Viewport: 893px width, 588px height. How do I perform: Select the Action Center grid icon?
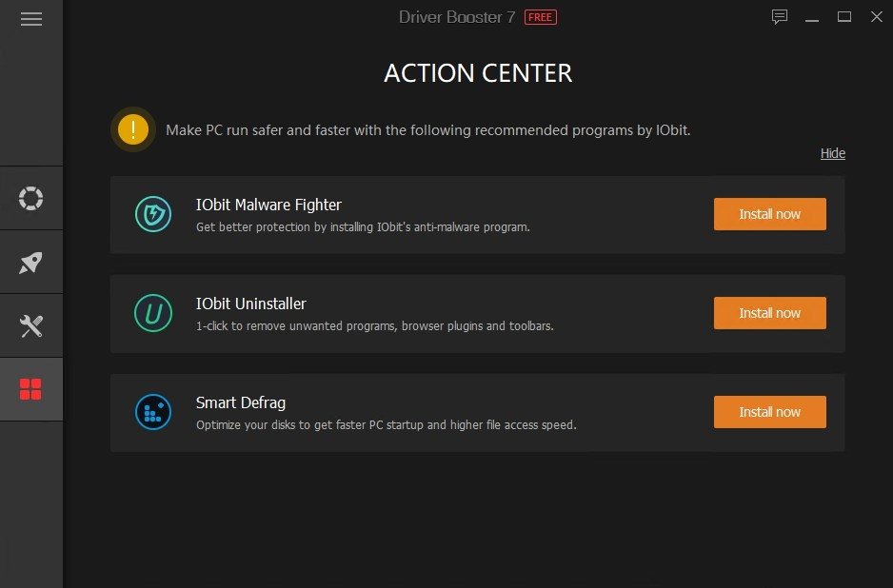(x=30, y=390)
